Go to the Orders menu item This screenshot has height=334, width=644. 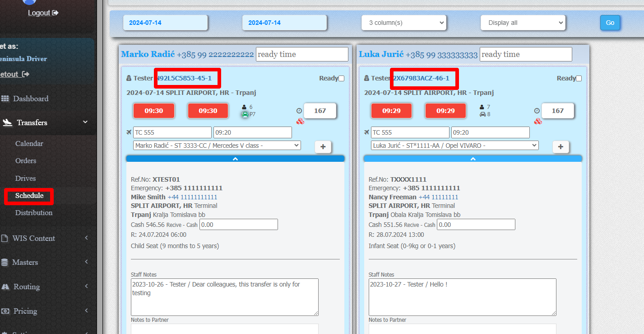26,161
